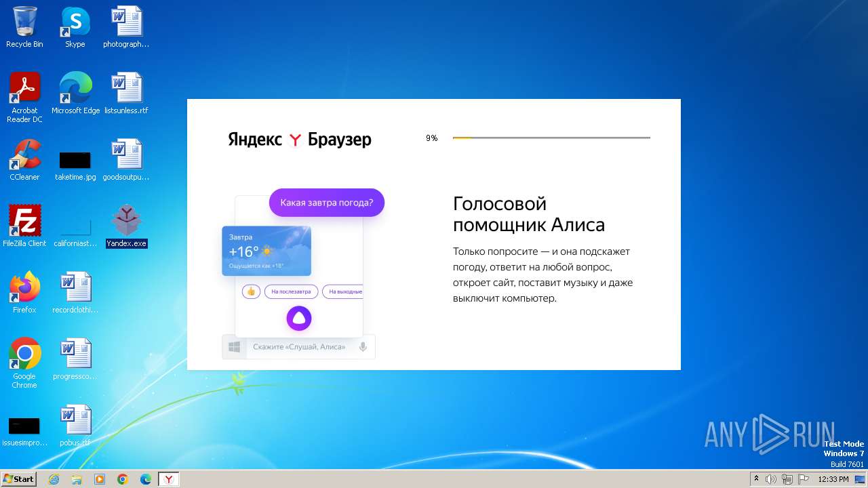This screenshot has width=868, height=488.
Task: Select listsunless.rtf file on desktop
Action: coord(126,94)
